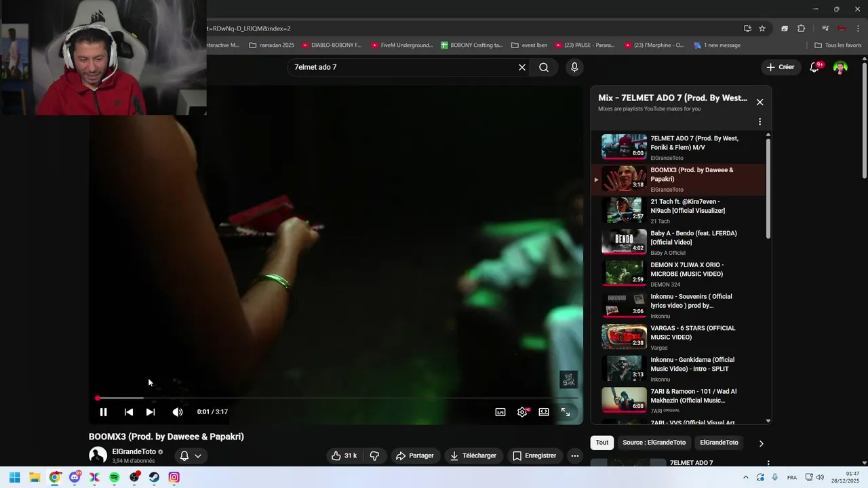Screen dimensions: 868x488
Task: Open more actions under the video
Action: click(575, 455)
